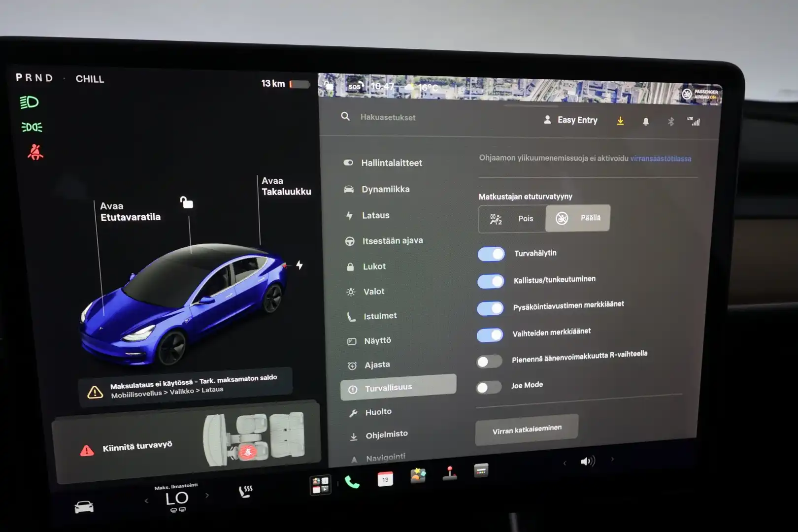Select Dynamiikka in the sidebar

tap(376, 189)
